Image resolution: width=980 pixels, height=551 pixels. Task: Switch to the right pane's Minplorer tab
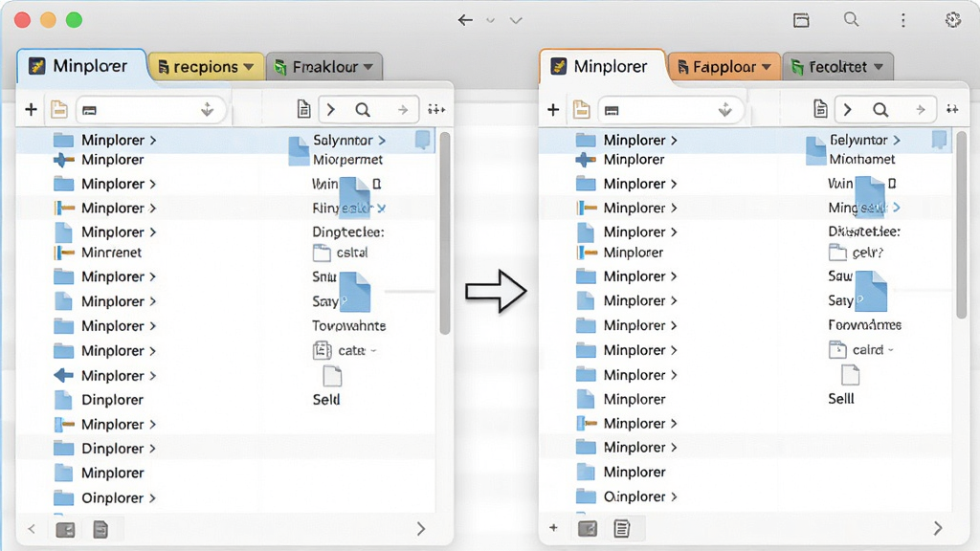(603, 66)
